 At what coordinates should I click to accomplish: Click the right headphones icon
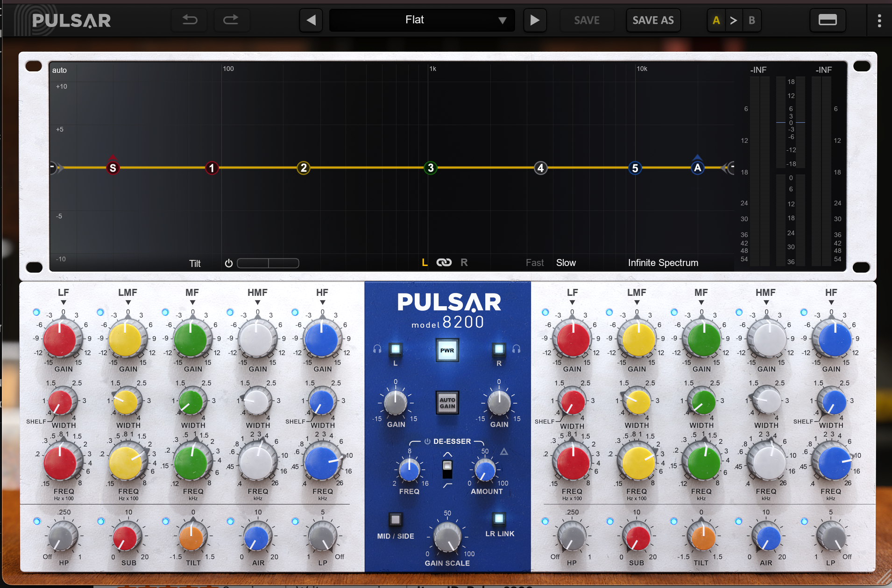pyautogui.click(x=517, y=349)
